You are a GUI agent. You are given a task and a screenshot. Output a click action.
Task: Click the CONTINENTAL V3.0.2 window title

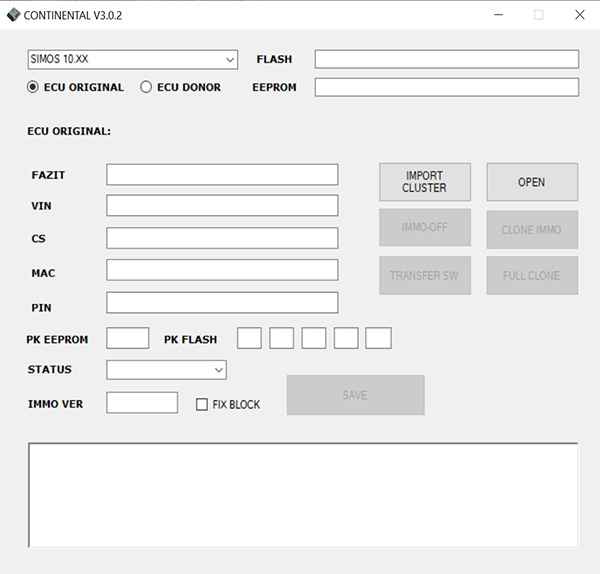tap(73, 15)
